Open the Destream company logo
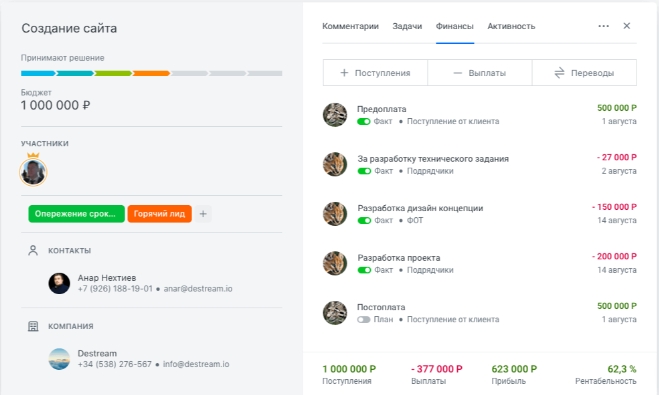The image size is (659, 395). pos(59,359)
